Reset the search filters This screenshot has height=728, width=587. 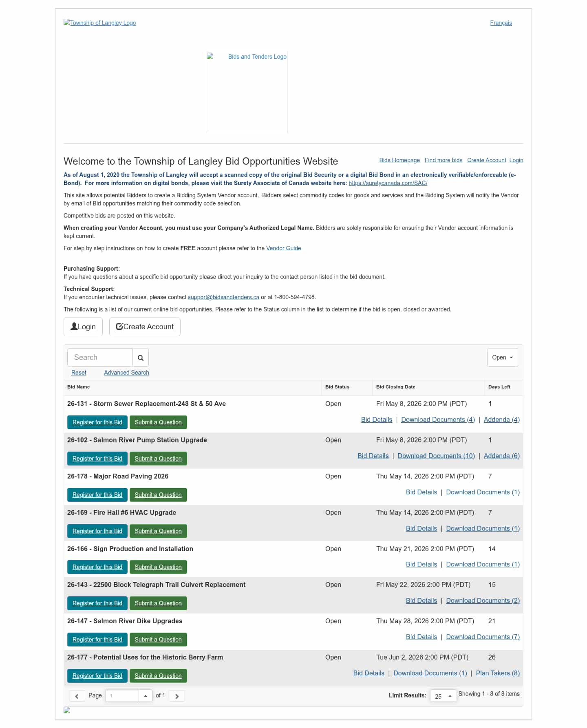tap(79, 373)
